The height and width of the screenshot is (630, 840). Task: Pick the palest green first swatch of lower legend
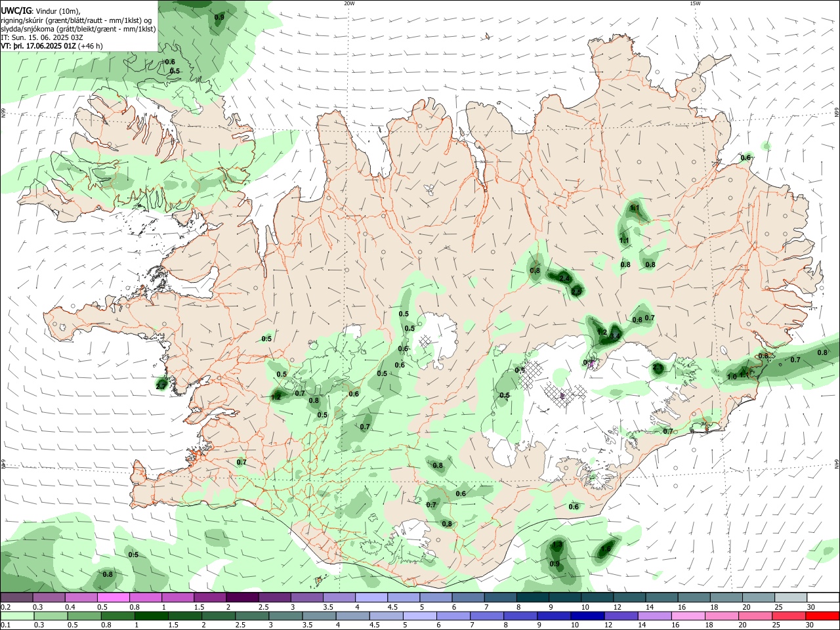(x=17, y=616)
